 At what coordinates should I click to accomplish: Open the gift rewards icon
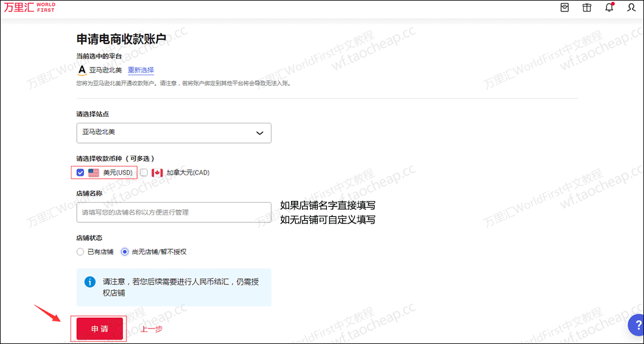(x=587, y=7)
